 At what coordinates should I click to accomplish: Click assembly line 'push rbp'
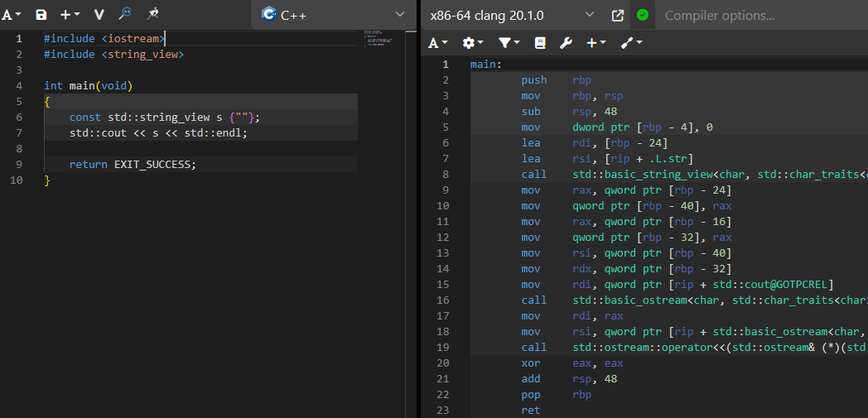(556, 80)
